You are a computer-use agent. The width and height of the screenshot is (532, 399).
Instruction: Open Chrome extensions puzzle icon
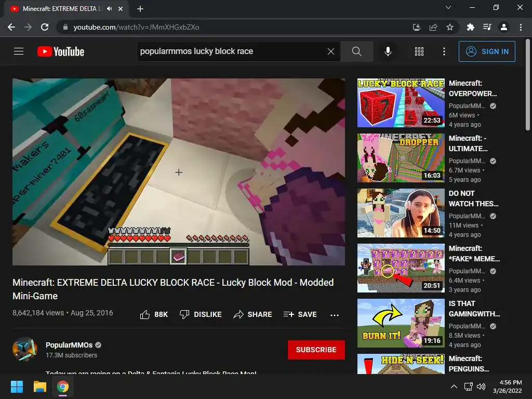470,27
